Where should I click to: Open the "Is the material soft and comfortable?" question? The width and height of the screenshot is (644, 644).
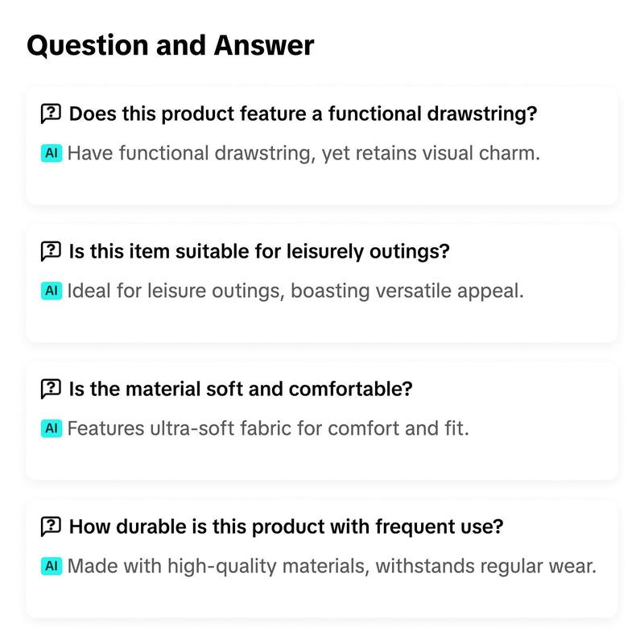point(241,389)
